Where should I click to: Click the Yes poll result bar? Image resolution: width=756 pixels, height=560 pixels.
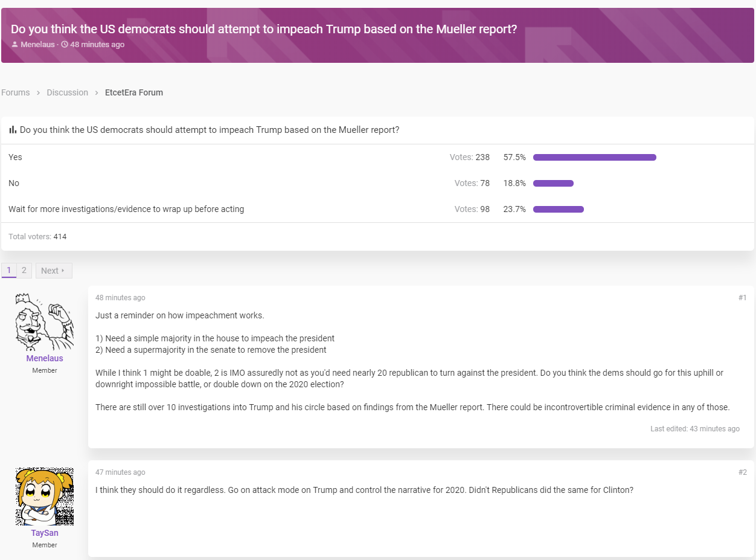[595, 157]
